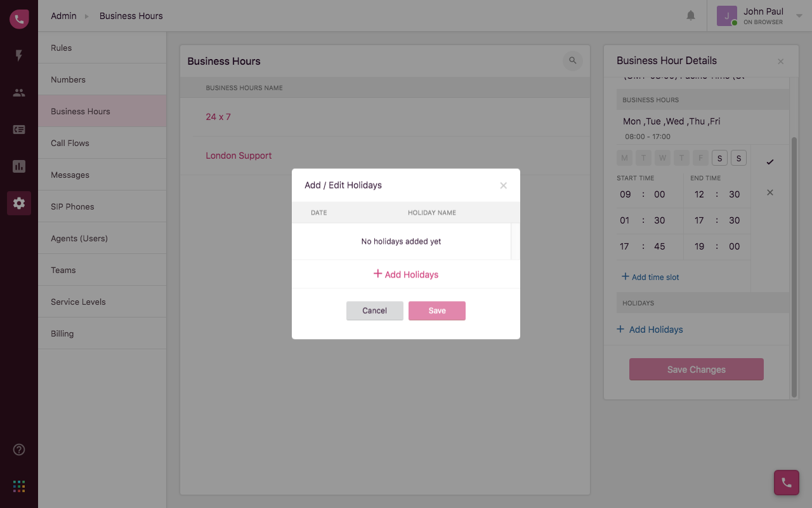Expand the John Paul user dropdown arrow

tap(799, 17)
